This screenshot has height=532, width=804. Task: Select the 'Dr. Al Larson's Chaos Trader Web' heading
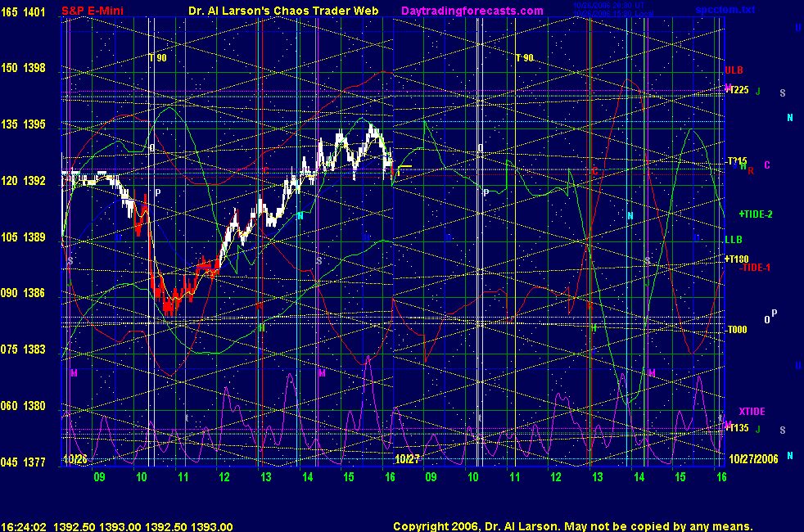click(x=283, y=11)
